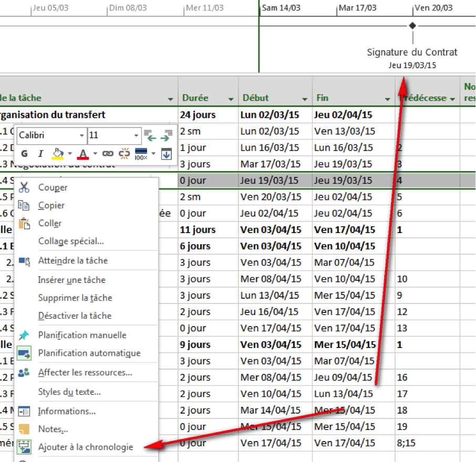The image size is (476, 462).
Task: Click the Sam 14/03 timeline date
Action: [281, 8]
